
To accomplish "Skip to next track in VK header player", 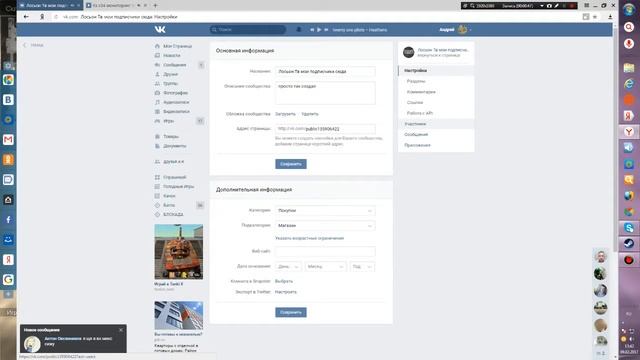I will click(326, 30).
